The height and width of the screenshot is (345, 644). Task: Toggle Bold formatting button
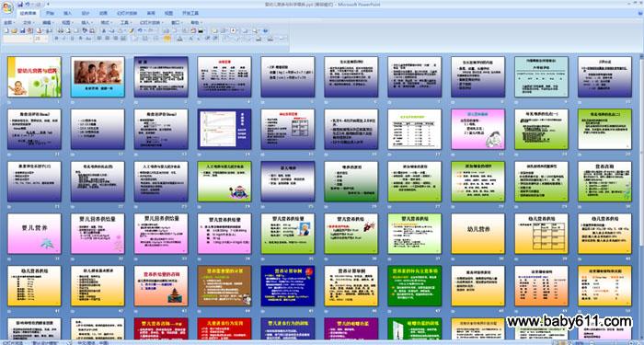tap(56, 39)
